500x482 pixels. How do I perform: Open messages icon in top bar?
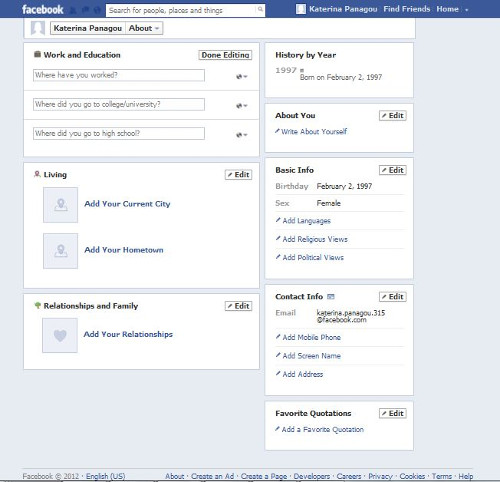pyautogui.click(x=85, y=10)
